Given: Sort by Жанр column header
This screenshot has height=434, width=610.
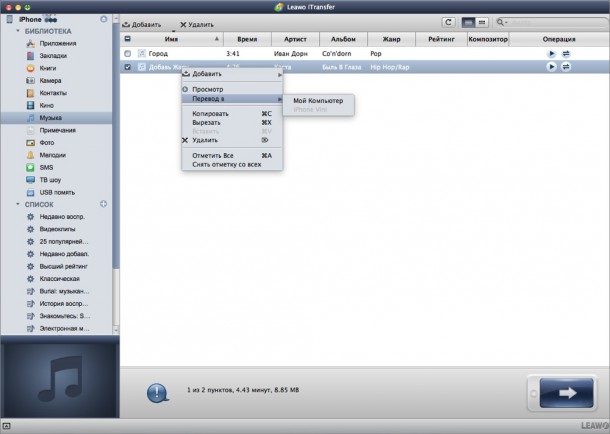Looking at the screenshot, I should (x=391, y=39).
